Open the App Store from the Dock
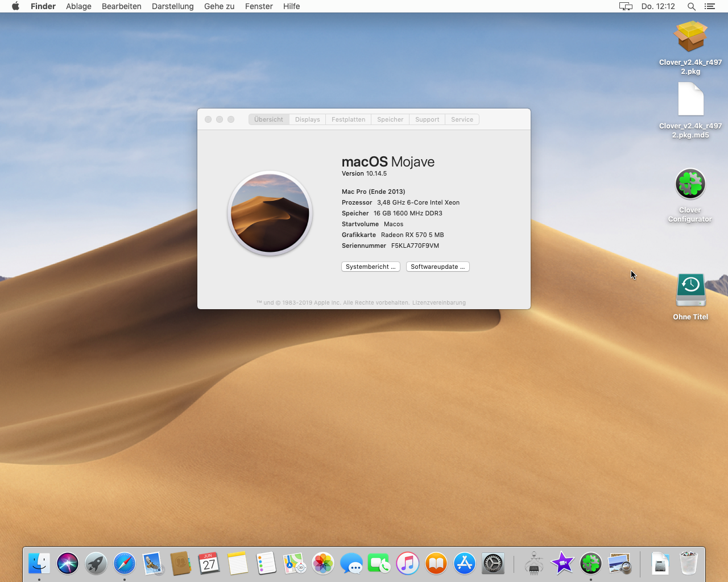 tap(465, 564)
